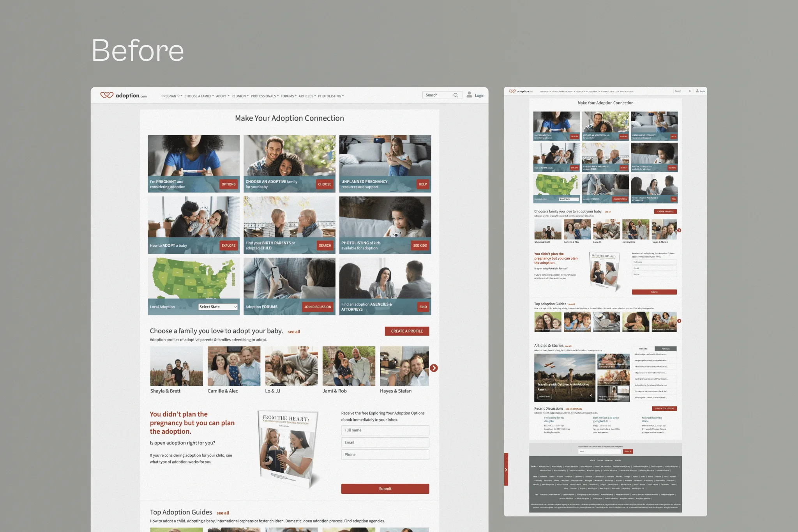
Task: Click the red Submit button
Action: (385, 489)
